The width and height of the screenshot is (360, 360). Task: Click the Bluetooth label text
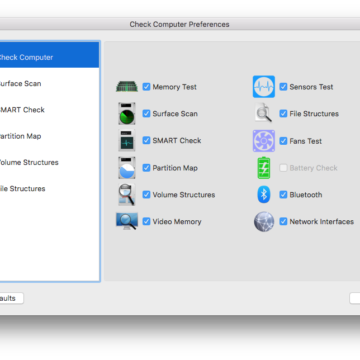click(x=306, y=195)
